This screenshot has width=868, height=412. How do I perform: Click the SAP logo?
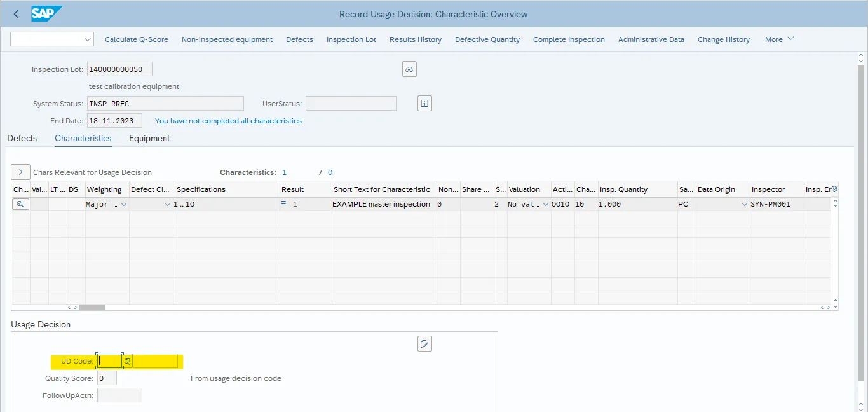[47, 13]
